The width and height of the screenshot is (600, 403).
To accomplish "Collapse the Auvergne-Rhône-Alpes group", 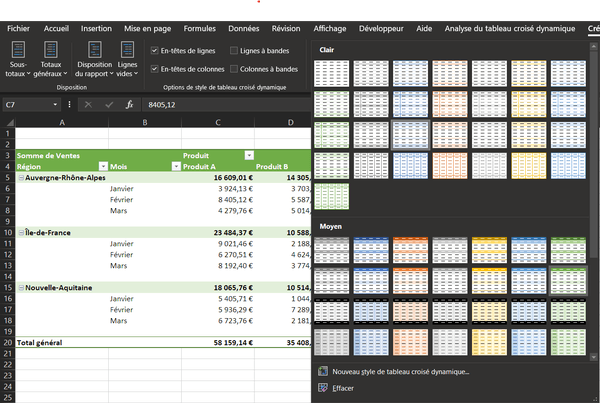I will point(21,178).
